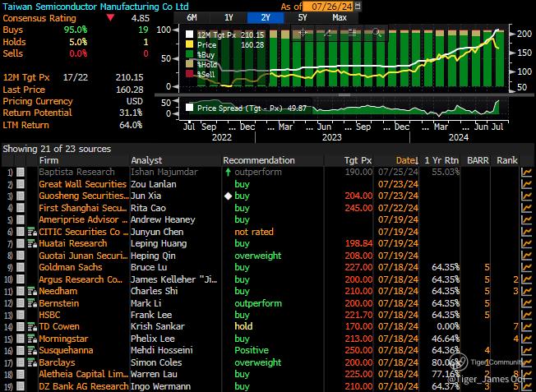Open the chart list options icon
The height and width of the screenshot is (392, 536).
353,34
